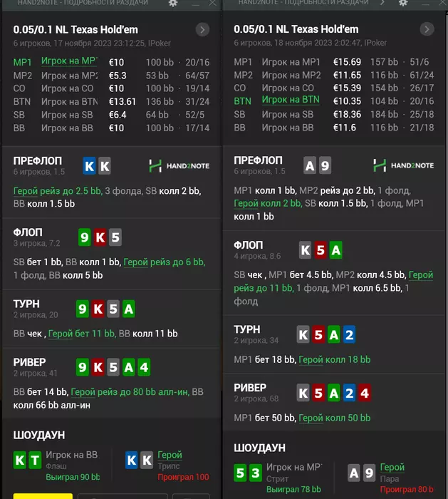Image resolution: width=448 pixels, height=499 pixels.
Task: Click the Hand2Note logo beside the A 9 preflop cards
Action: point(402,165)
